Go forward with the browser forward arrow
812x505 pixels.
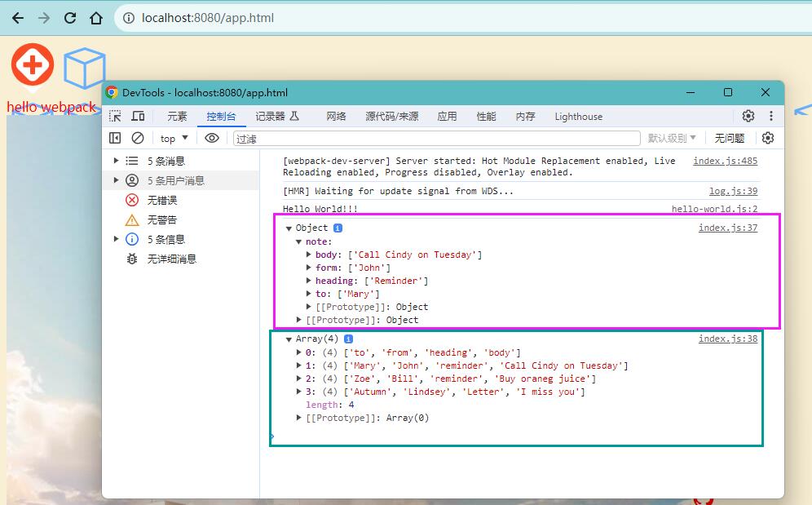pyautogui.click(x=44, y=18)
